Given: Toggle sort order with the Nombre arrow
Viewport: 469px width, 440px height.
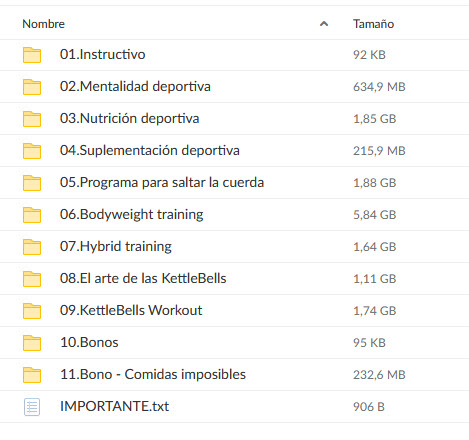Looking at the screenshot, I should click(x=324, y=24).
